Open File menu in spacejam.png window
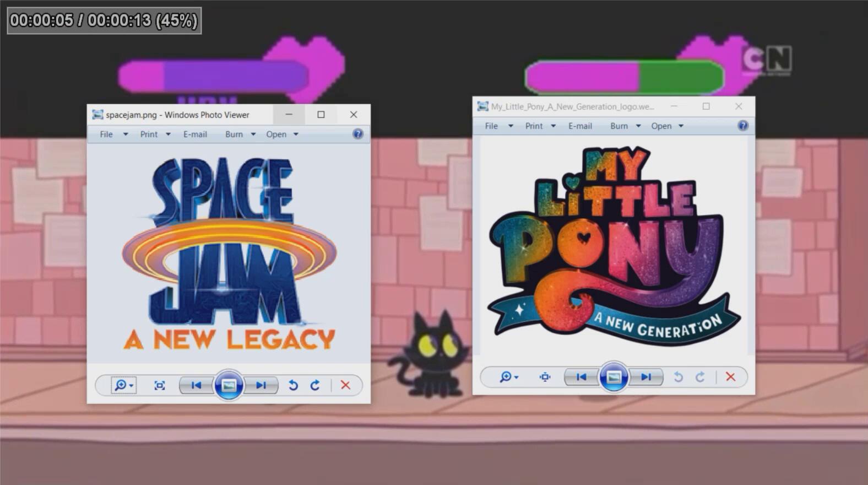This screenshot has height=485, width=868. coord(106,134)
